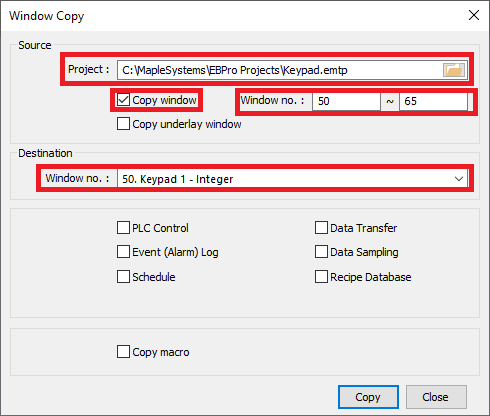Click the Copy button
The height and width of the screenshot is (416, 490).
tap(368, 397)
